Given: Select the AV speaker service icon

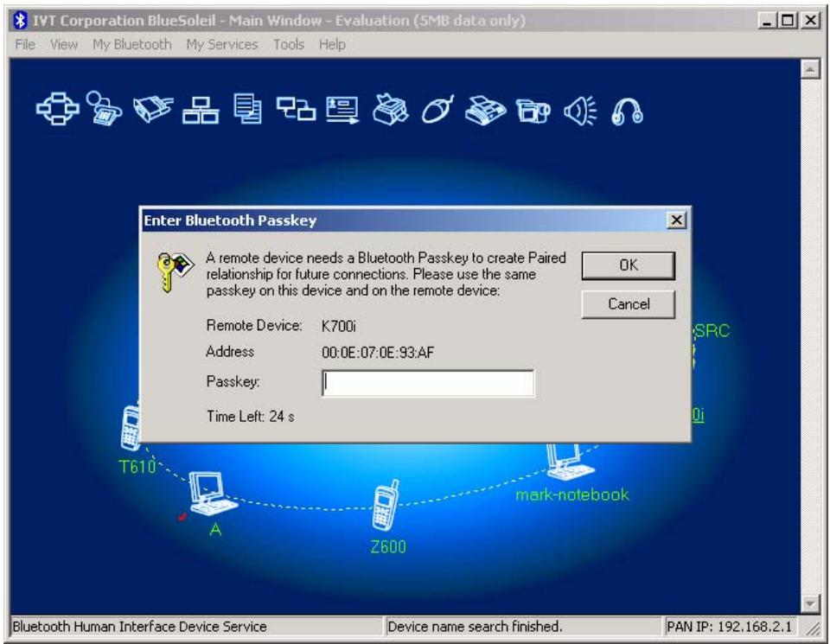Looking at the screenshot, I should (580, 111).
